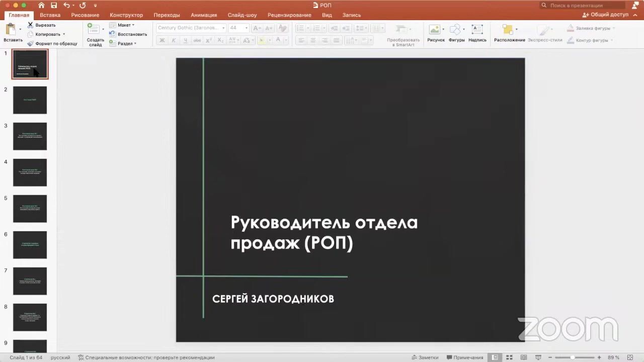Toggle underline formatting Ч
The width and height of the screenshot is (644, 362).
click(185, 40)
